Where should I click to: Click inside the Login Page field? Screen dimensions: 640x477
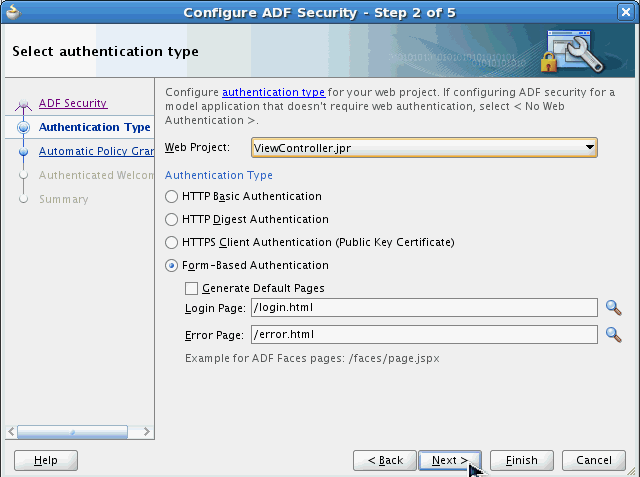pyautogui.click(x=424, y=308)
